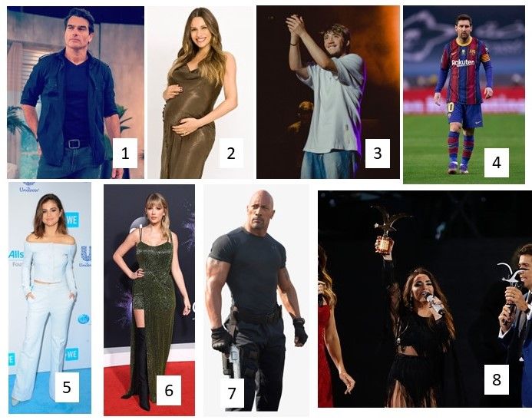Open the red carpet green dress photo
This screenshot has height=420, width=532.
pos(149,300)
